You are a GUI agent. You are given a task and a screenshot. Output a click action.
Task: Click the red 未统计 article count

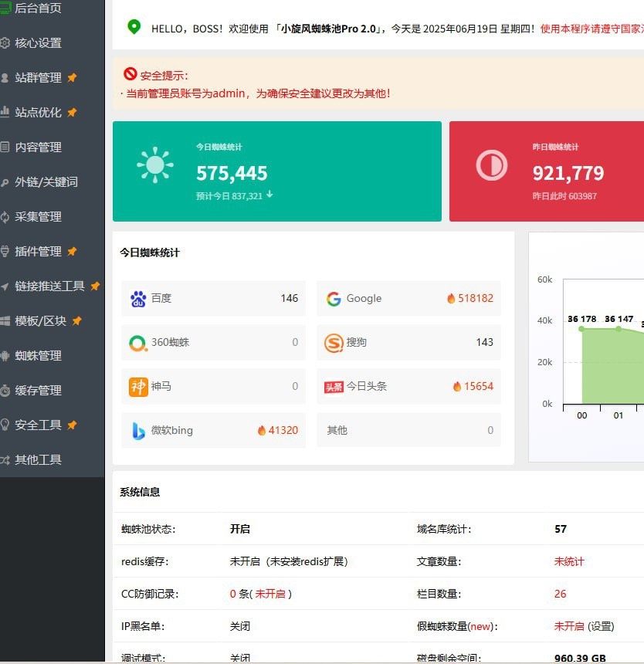coord(569,561)
